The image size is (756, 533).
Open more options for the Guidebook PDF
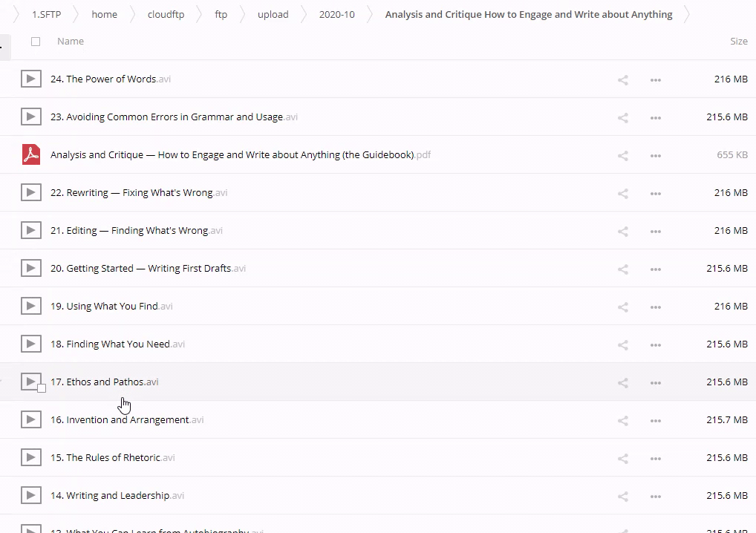[655, 155]
